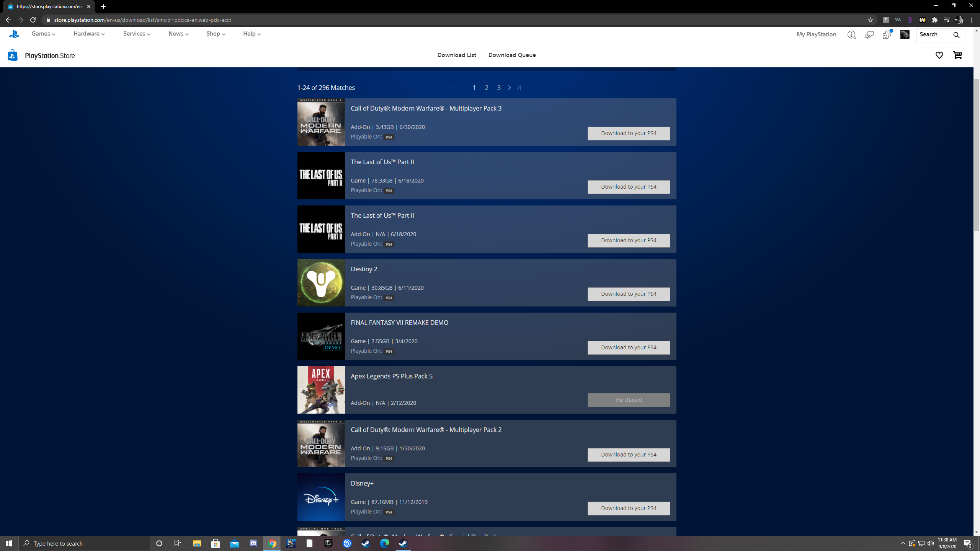Screen dimensions: 980x551
Task: Download Destiny 2 to your PS4
Action: click(x=629, y=294)
